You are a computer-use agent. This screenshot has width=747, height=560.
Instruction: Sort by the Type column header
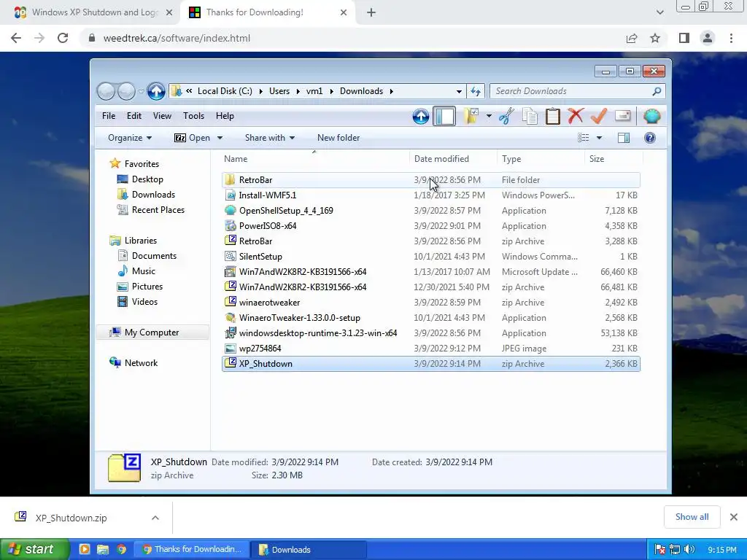pyautogui.click(x=541, y=158)
